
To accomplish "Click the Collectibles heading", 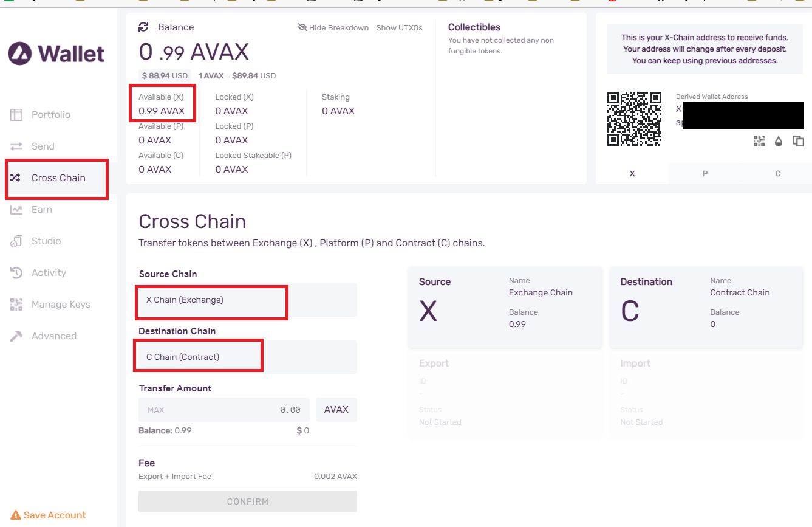I will coord(474,27).
